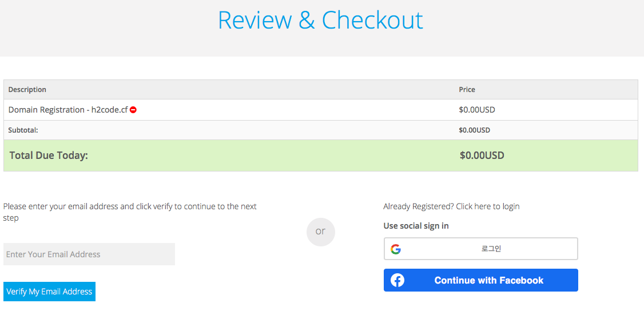Click the domain row's $0.00USD price
644x331 pixels.
[477, 110]
